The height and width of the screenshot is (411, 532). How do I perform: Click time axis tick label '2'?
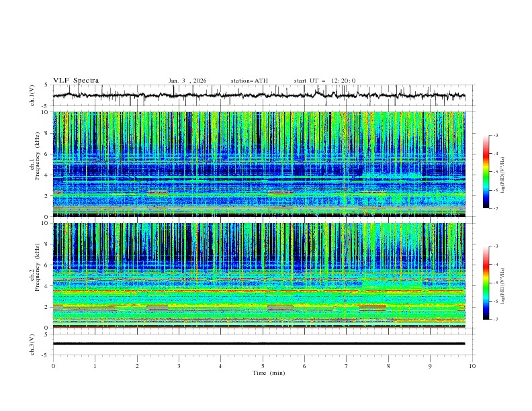pyautogui.click(x=137, y=366)
